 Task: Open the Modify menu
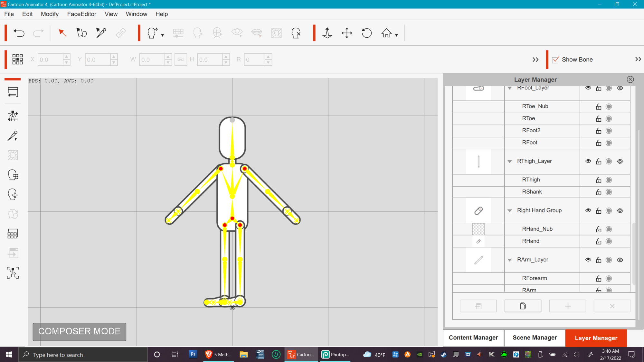tap(50, 14)
